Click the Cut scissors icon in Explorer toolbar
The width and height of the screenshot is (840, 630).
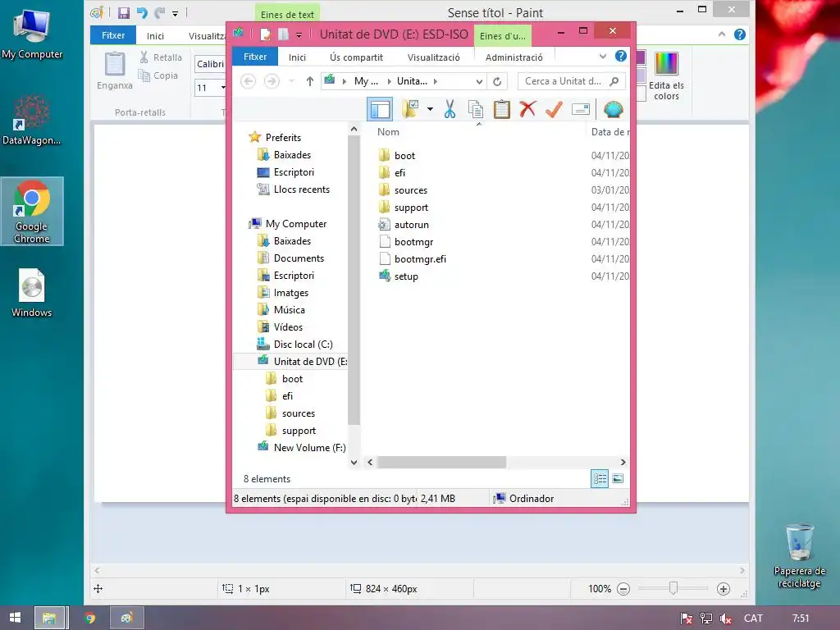(x=450, y=109)
